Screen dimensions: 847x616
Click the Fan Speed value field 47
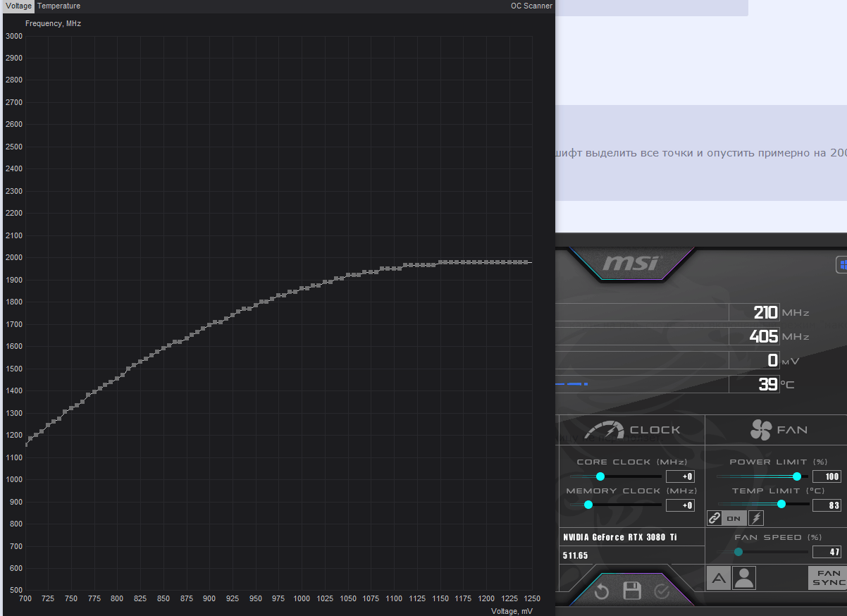click(x=827, y=552)
